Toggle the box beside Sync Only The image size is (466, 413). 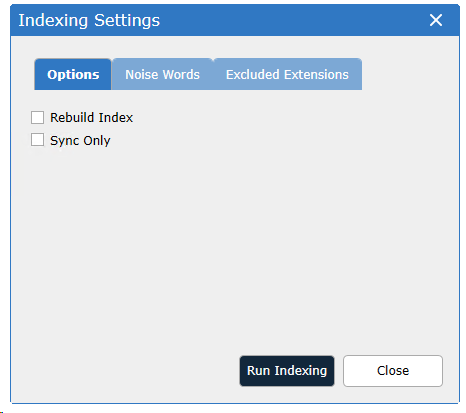[37, 140]
